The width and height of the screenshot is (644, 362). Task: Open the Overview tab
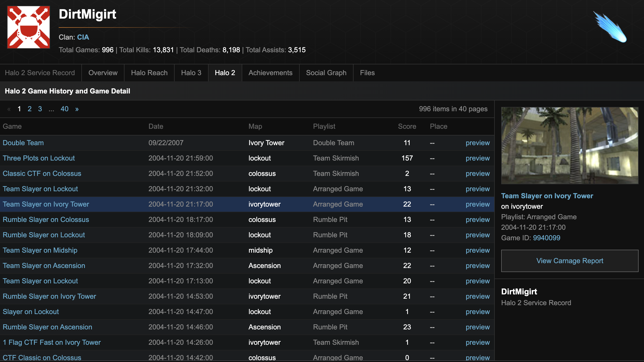103,73
